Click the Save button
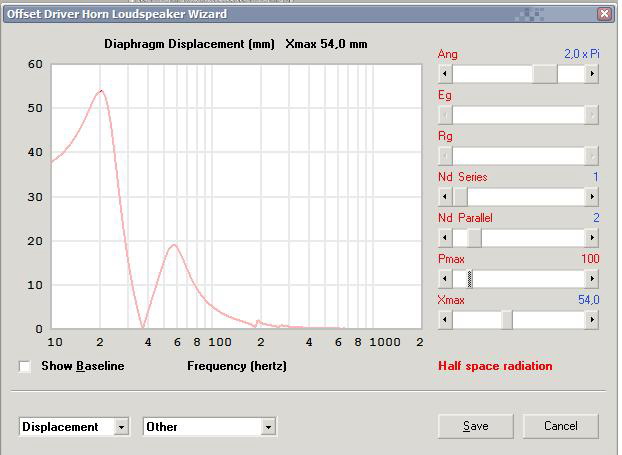 coord(476,426)
